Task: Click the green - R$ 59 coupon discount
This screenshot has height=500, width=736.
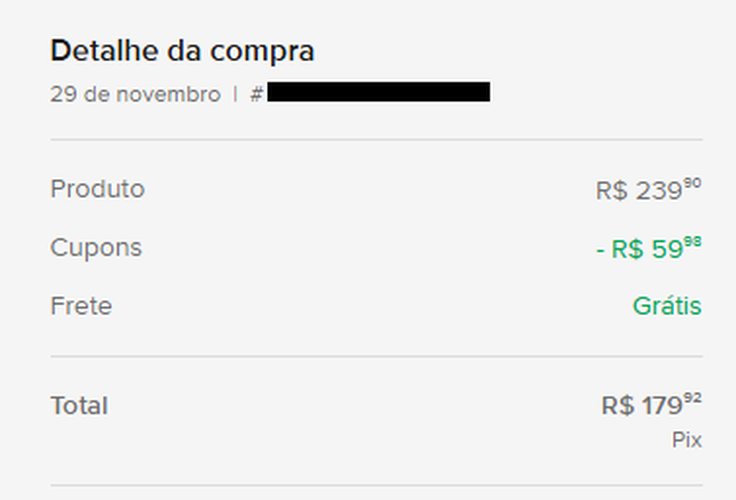Action: [x=639, y=250]
